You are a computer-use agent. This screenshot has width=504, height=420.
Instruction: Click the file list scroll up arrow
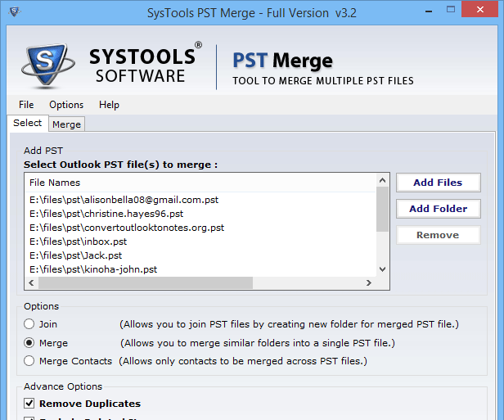[382, 180]
